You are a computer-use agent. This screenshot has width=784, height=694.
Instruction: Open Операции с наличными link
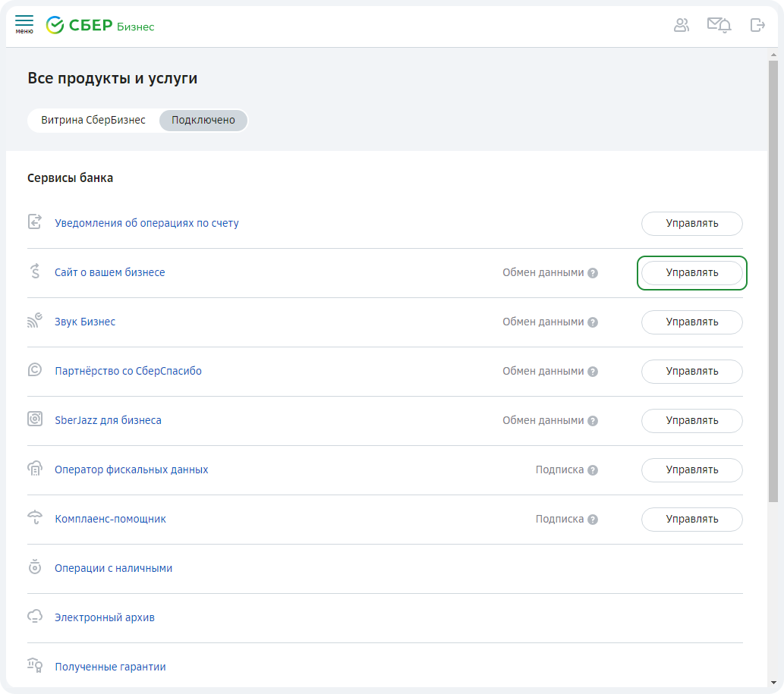[x=114, y=569]
